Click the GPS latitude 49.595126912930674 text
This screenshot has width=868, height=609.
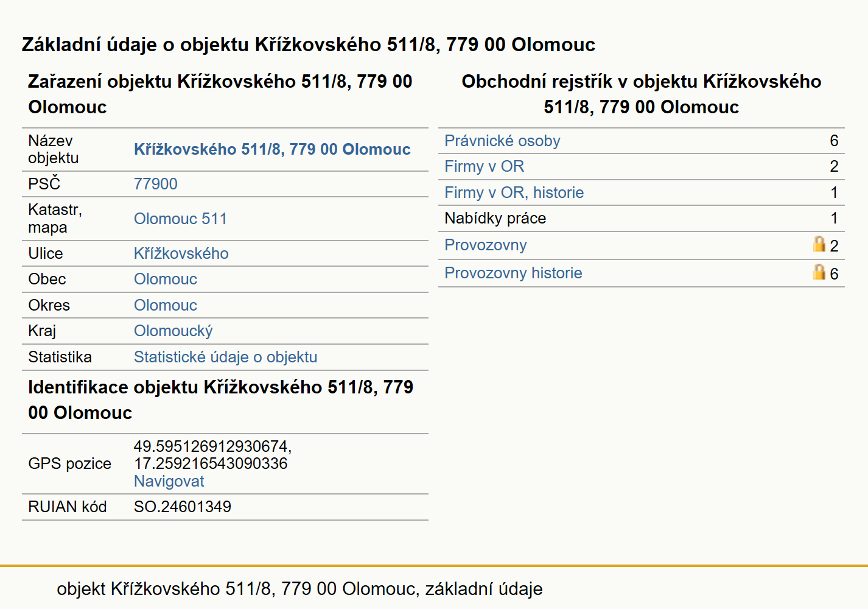212,446
